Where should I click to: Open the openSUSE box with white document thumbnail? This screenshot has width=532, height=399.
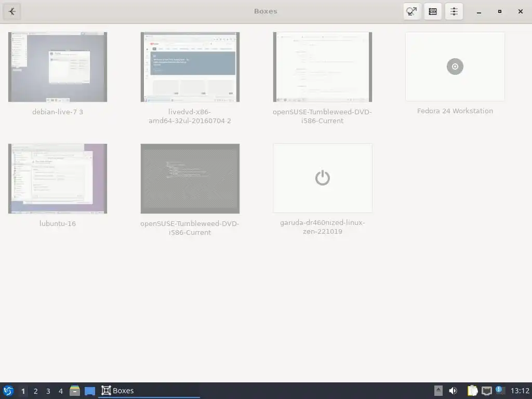322,67
